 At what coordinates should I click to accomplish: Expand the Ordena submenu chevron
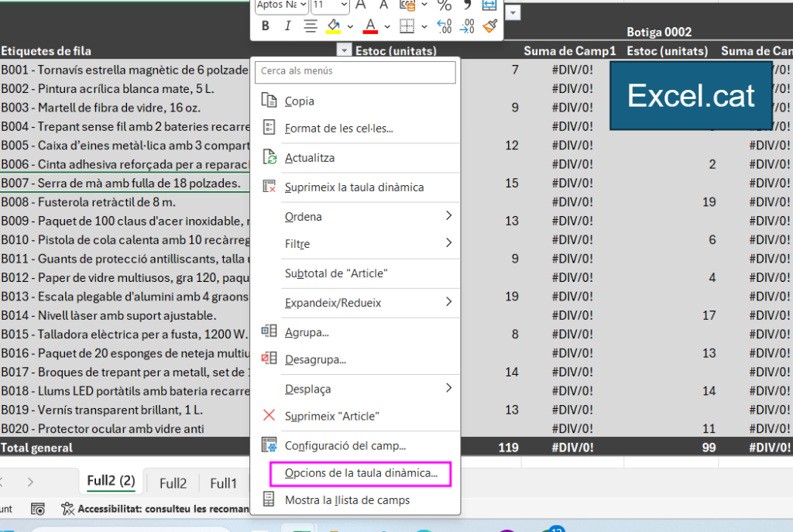448,216
